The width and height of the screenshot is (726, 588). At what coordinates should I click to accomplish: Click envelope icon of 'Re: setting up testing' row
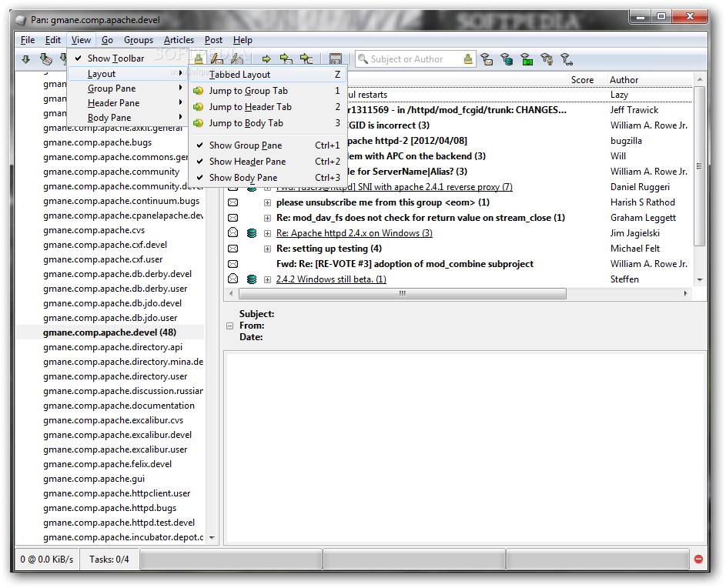tap(233, 249)
